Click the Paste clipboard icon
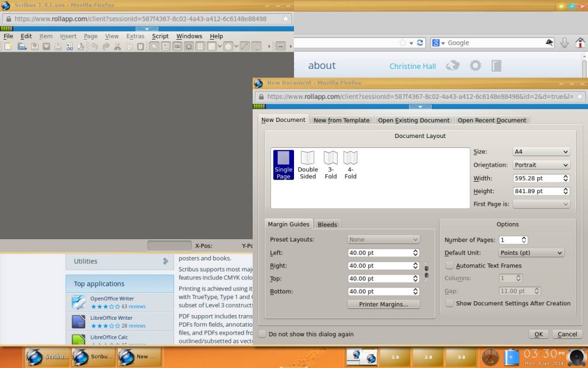 click(x=140, y=47)
